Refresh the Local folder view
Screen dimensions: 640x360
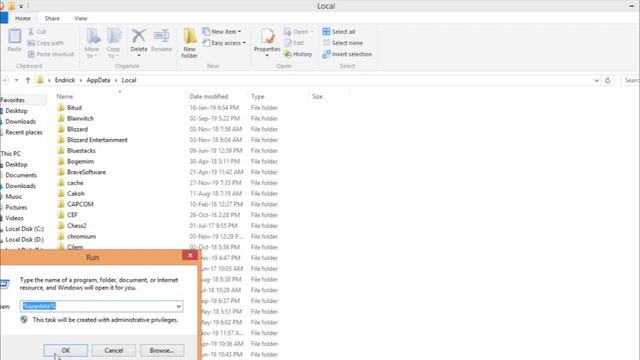pos(607,80)
